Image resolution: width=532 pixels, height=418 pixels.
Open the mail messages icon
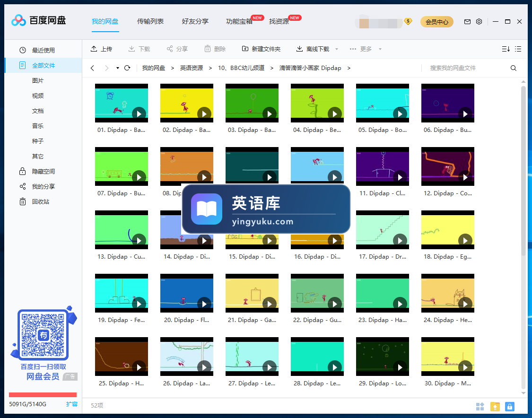coord(467,22)
